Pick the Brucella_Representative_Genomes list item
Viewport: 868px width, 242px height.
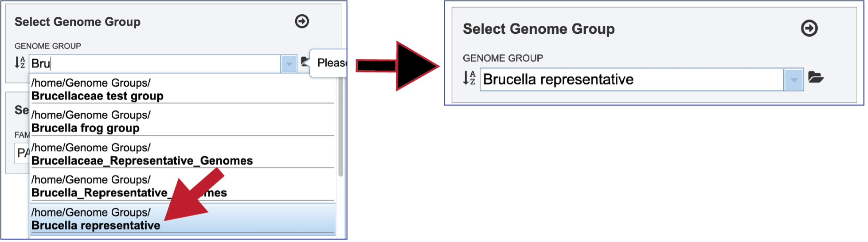182,186
